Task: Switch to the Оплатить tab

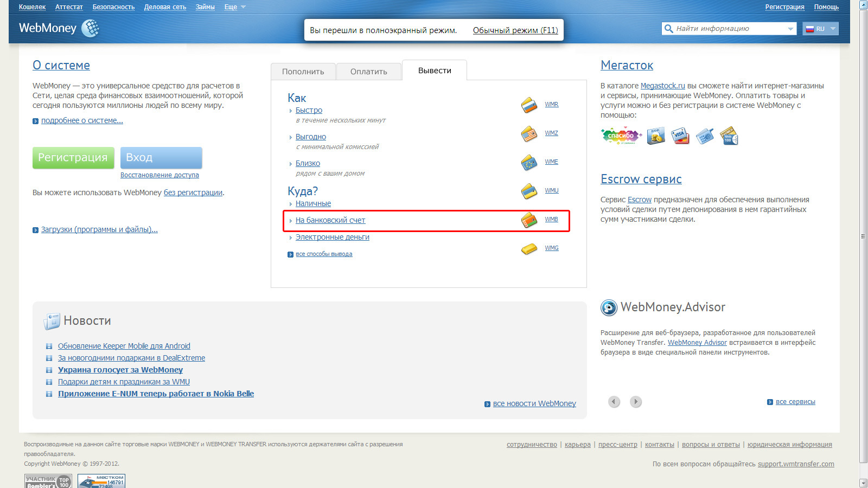Action: 369,72
